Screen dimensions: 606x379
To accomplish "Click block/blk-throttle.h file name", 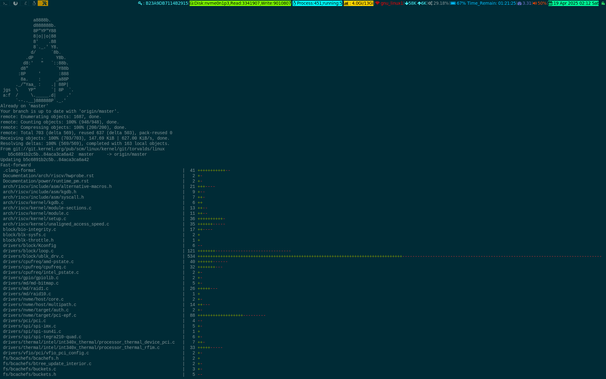I will [28, 240].
